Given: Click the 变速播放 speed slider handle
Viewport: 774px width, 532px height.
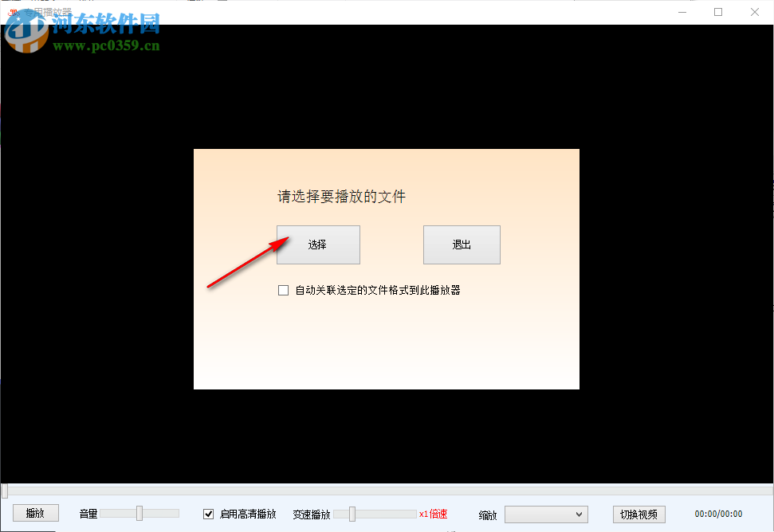Looking at the screenshot, I should pyautogui.click(x=351, y=514).
